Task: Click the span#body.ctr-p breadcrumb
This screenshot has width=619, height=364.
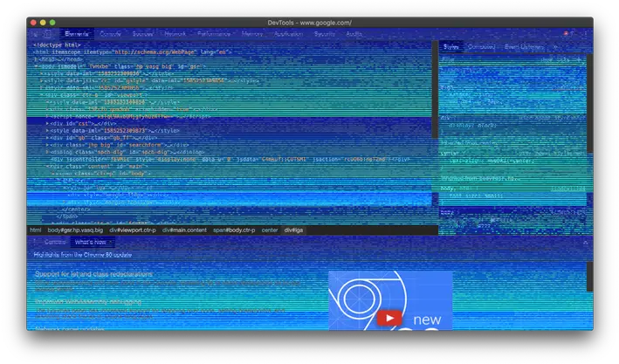Action: click(x=234, y=230)
